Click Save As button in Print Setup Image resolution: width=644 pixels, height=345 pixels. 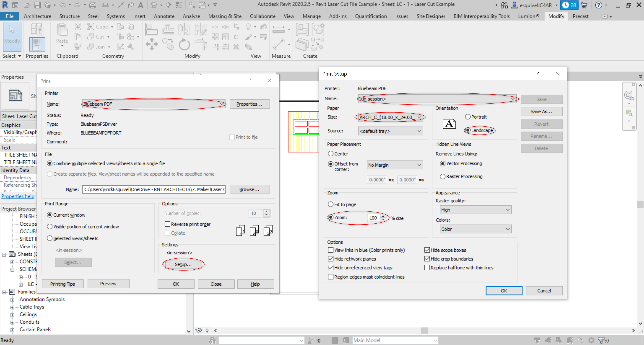coord(542,111)
